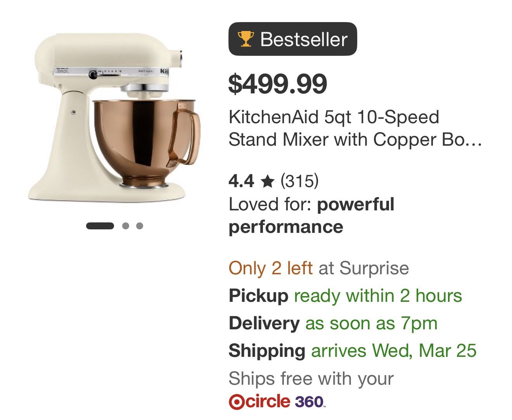Viewport: 512px width, 420px height.
Task: Open the KitchenAid 5qt Stand Mixer title
Action: click(355, 128)
